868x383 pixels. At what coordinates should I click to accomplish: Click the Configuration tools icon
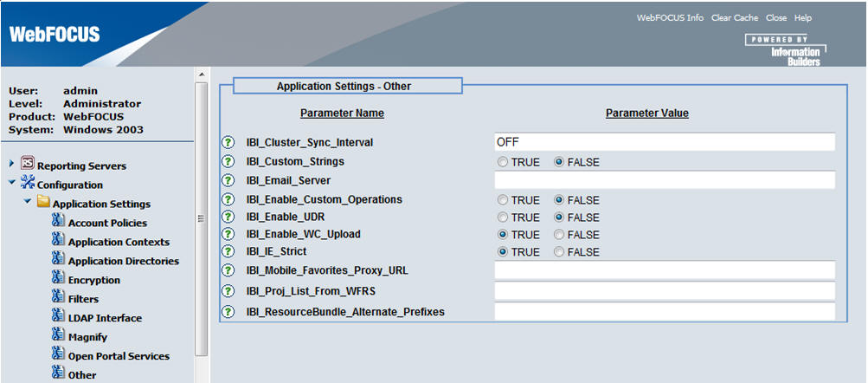[28, 182]
